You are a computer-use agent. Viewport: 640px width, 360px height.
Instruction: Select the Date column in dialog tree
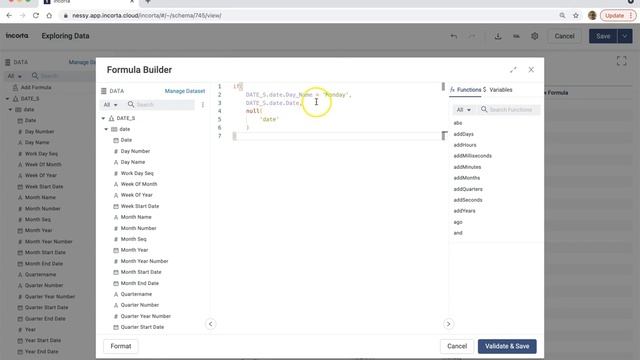coord(126,140)
